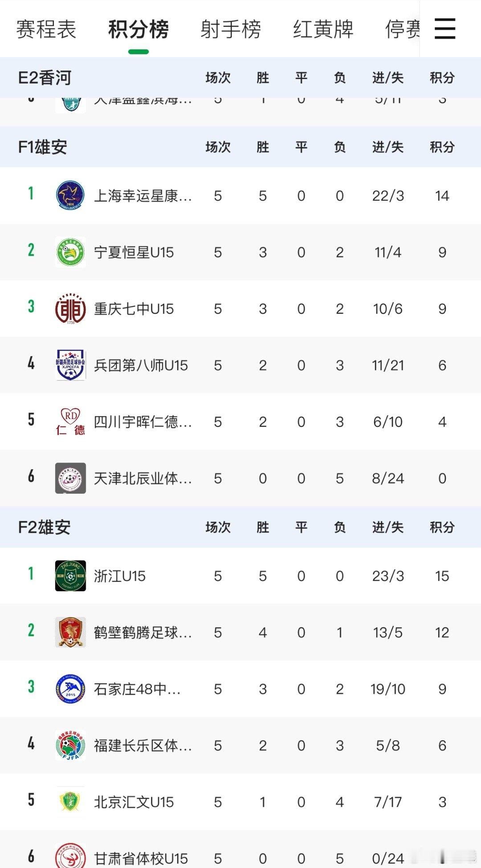Tap the 积分 column header in E2香河
The height and width of the screenshot is (868, 481).
[442, 78]
